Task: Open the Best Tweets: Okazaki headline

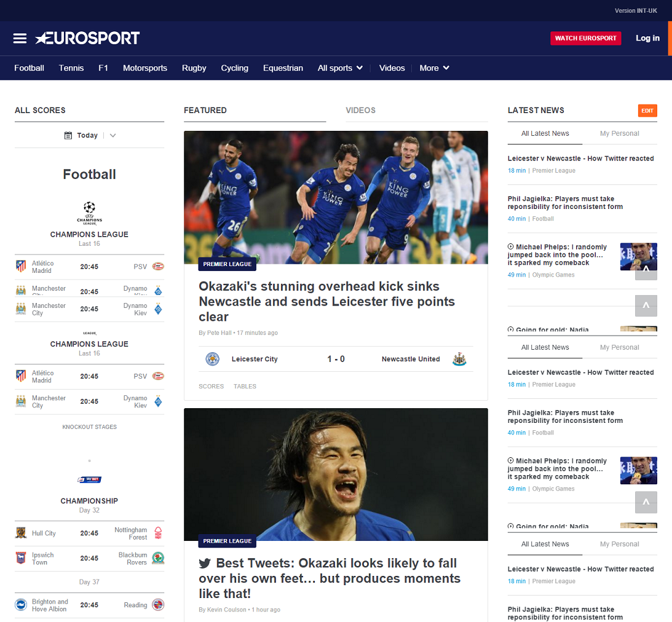Action: tap(330, 578)
